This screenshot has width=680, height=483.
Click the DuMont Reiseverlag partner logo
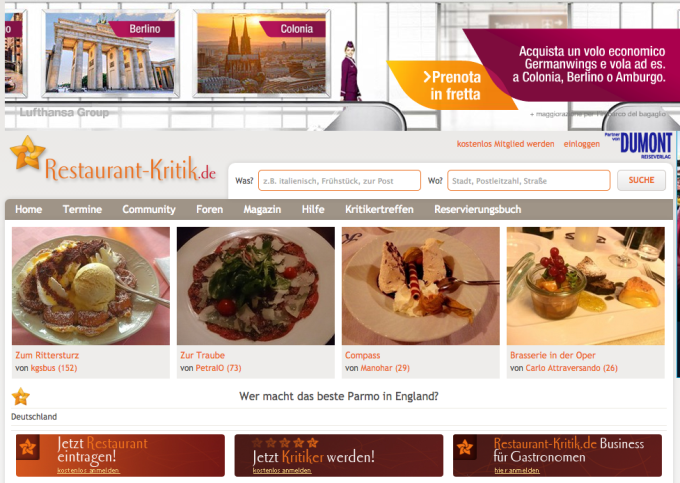(639, 146)
